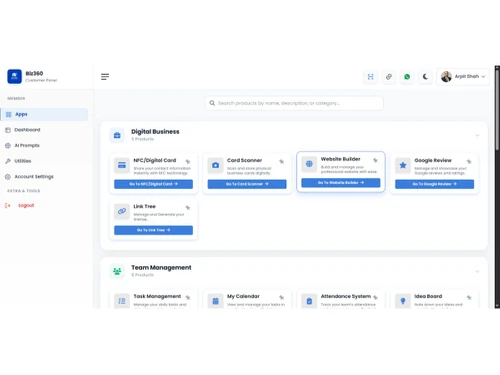Click the Link Tree chain icon
The width and height of the screenshot is (500, 375).
122,211
